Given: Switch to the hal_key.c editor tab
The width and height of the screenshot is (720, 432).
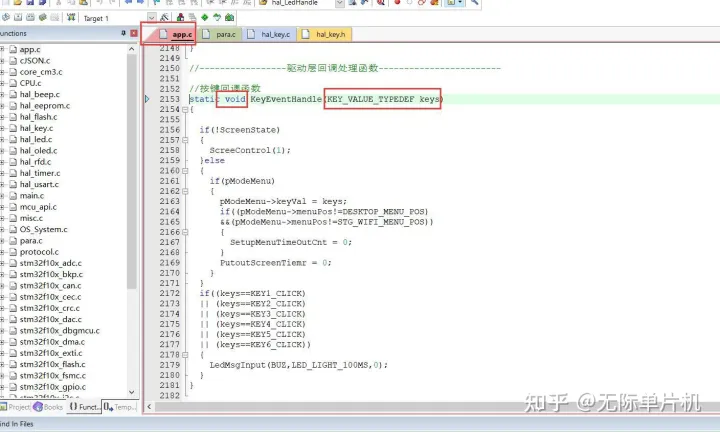Looking at the screenshot, I should [x=270, y=34].
